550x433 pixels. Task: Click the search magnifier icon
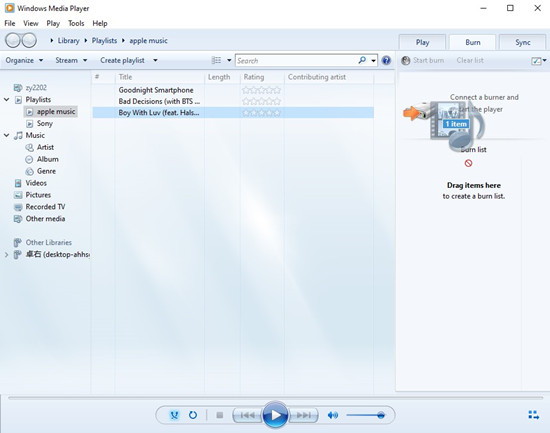coord(362,60)
